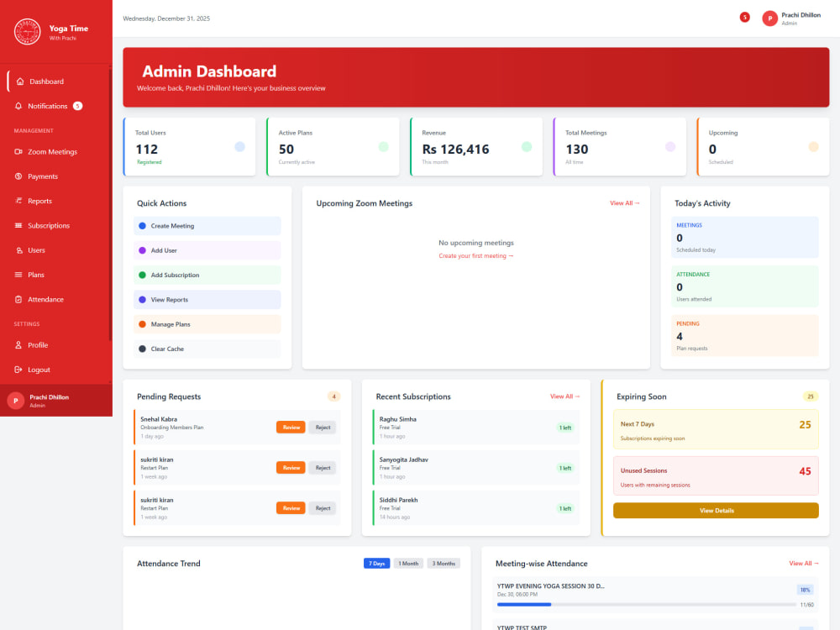Click the Total Users card icon
This screenshot has width=840, height=630.
pyautogui.click(x=239, y=147)
